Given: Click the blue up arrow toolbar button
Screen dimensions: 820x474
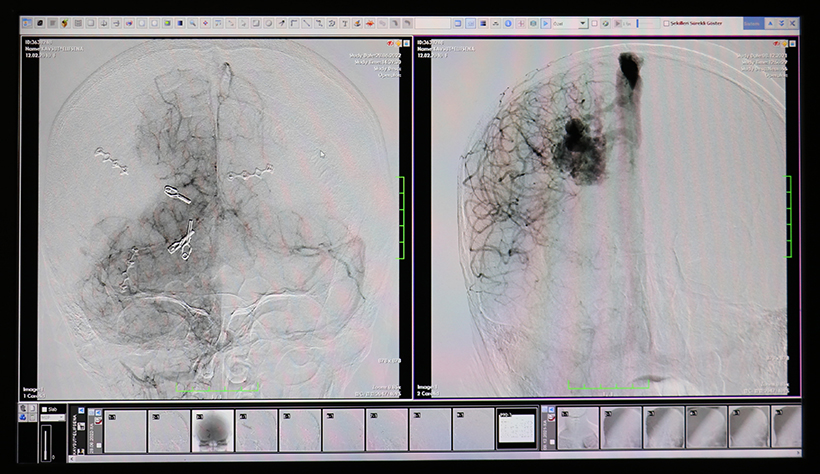Looking at the screenshot, I should point(770,24).
